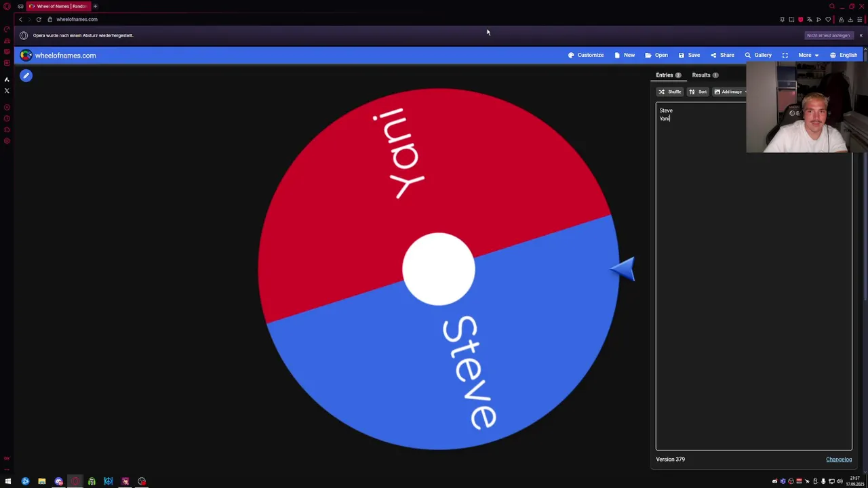The image size is (868, 488).
Task: Open the red ad blocker shield
Action: [800, 20]
